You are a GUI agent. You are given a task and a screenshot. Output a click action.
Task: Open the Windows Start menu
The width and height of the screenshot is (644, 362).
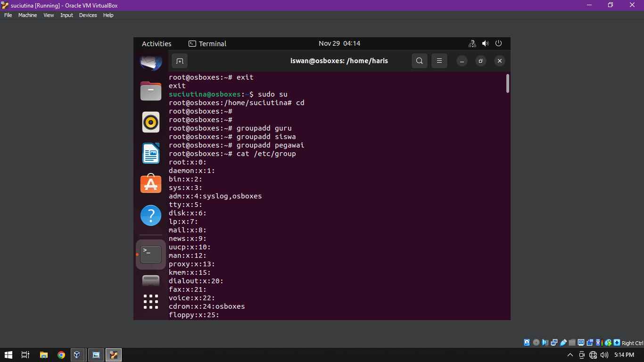[8, 355]
